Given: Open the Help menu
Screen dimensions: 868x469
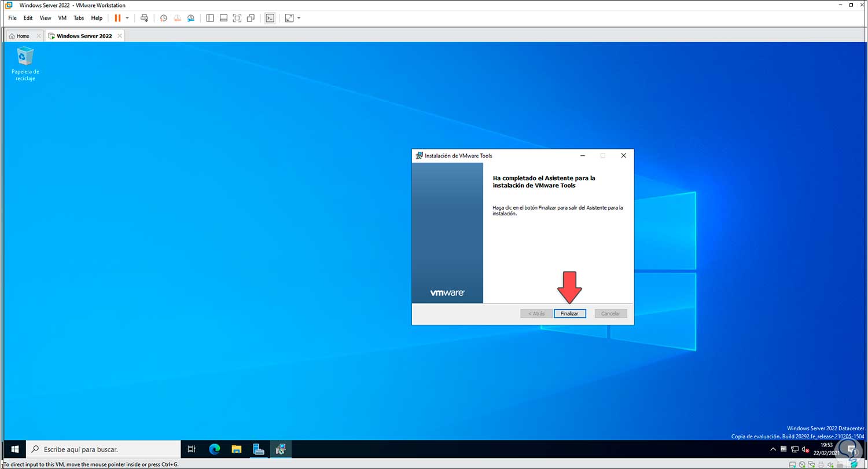Looking at the screenshot, I should [x=97, y=18].
